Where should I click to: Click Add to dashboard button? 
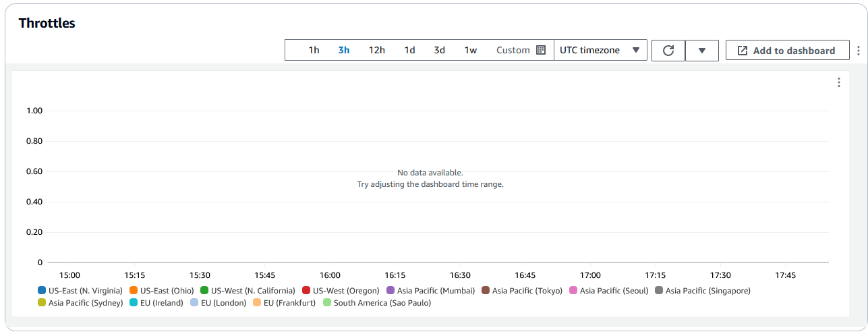[x=787, y=51]
